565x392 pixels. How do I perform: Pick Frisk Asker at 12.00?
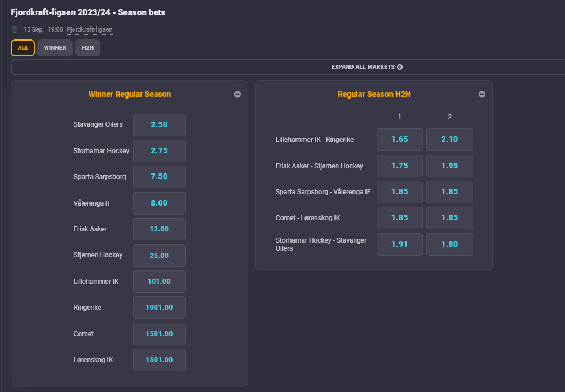click(x=159, y=229)
